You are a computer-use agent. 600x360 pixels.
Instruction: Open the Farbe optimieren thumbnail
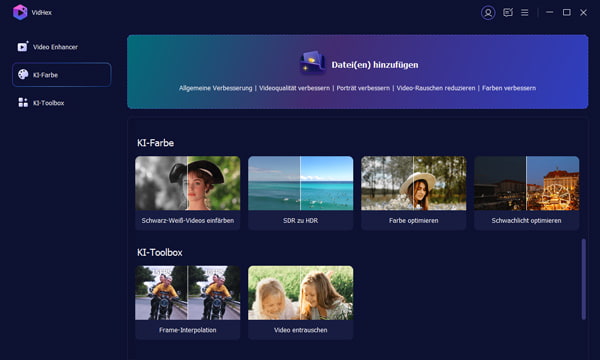[x=413, y=183]
